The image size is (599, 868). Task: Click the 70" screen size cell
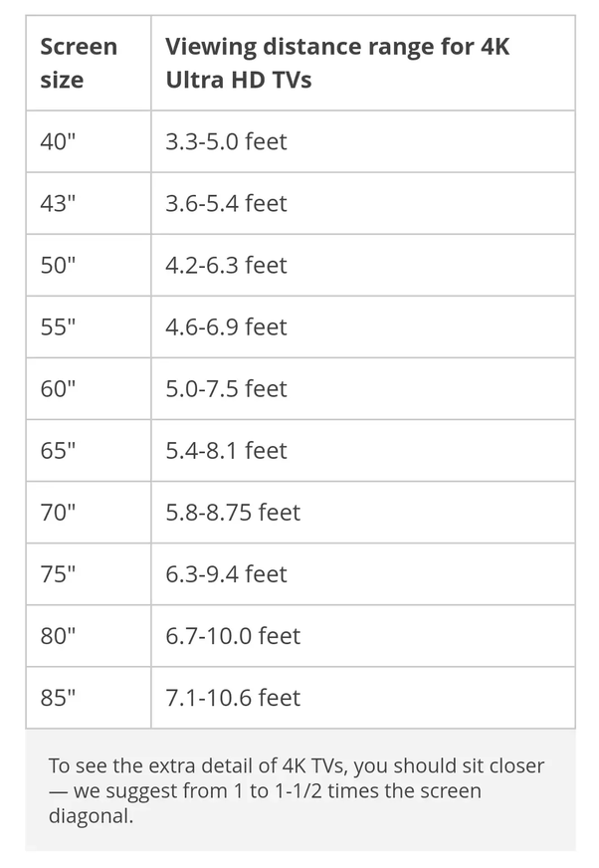(89, 513)
